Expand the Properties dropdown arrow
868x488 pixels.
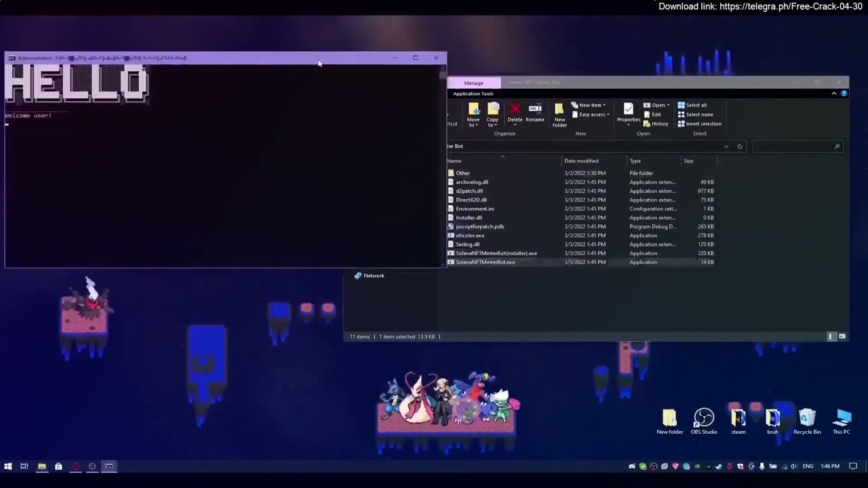point(629,125)
